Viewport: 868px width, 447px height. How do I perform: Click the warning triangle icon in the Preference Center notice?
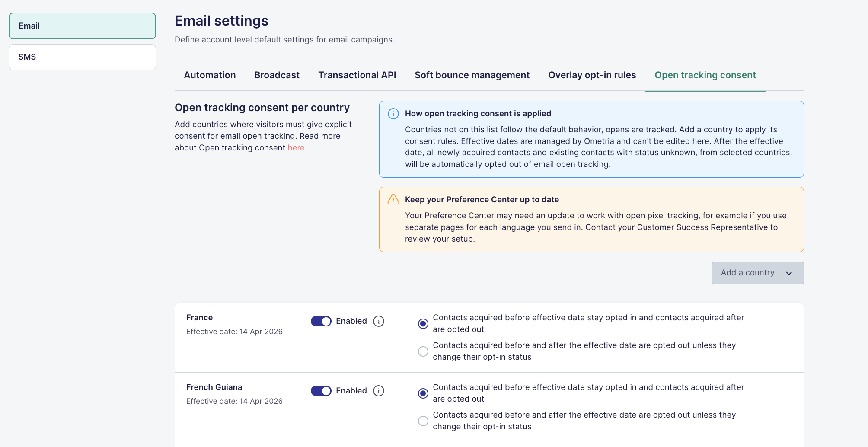pyautogui.click(x=393, y=199)
